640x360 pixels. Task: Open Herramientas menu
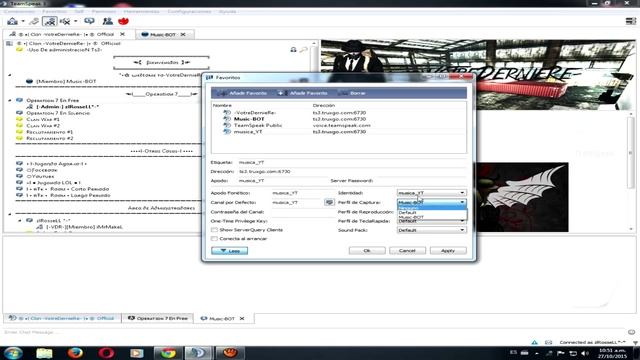(x=141, y=11)
